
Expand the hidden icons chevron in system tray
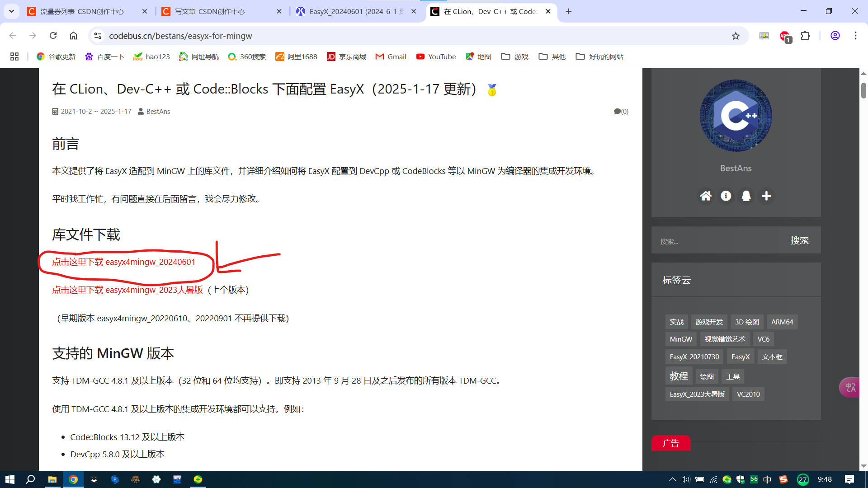coord(672,479)
